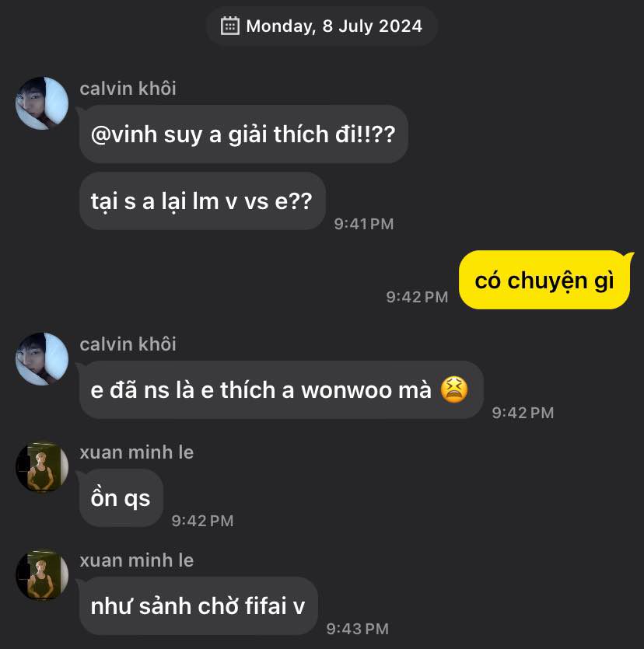Tap the yellow 'có chuyện gì' bubble
The width and height of the screenshot is (644, 649).
pos(544,281)
